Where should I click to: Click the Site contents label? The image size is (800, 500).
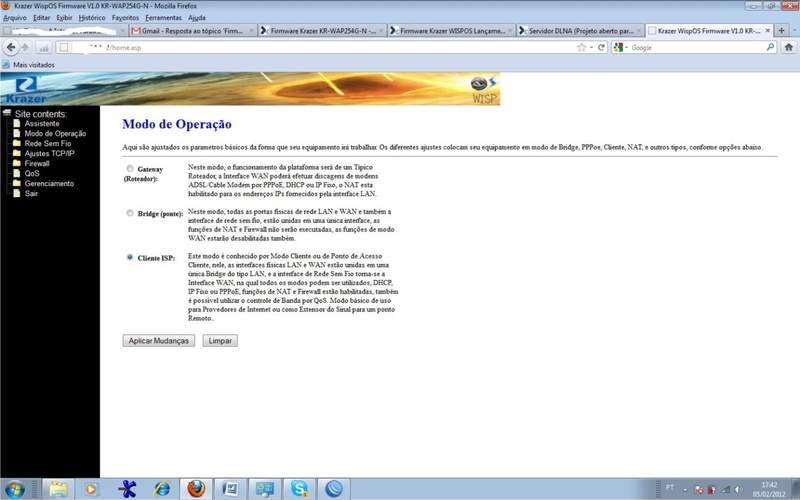point(40,114)
